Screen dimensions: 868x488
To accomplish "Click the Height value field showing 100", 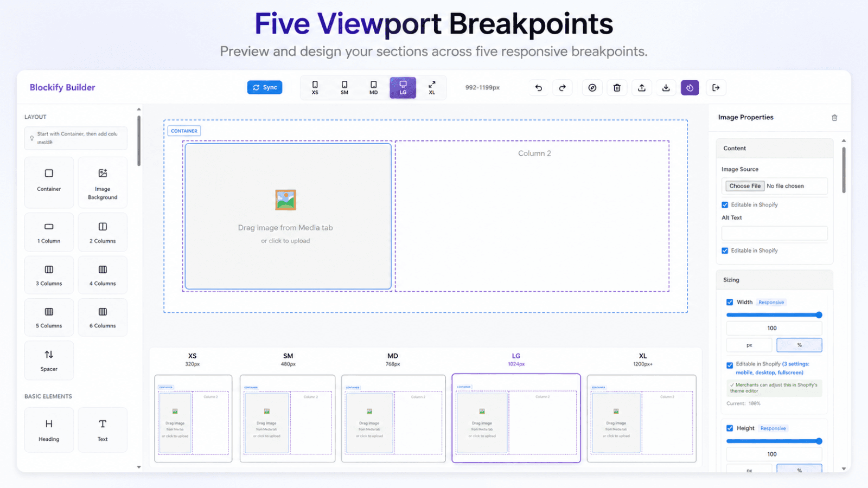I will tap(774, 454).
